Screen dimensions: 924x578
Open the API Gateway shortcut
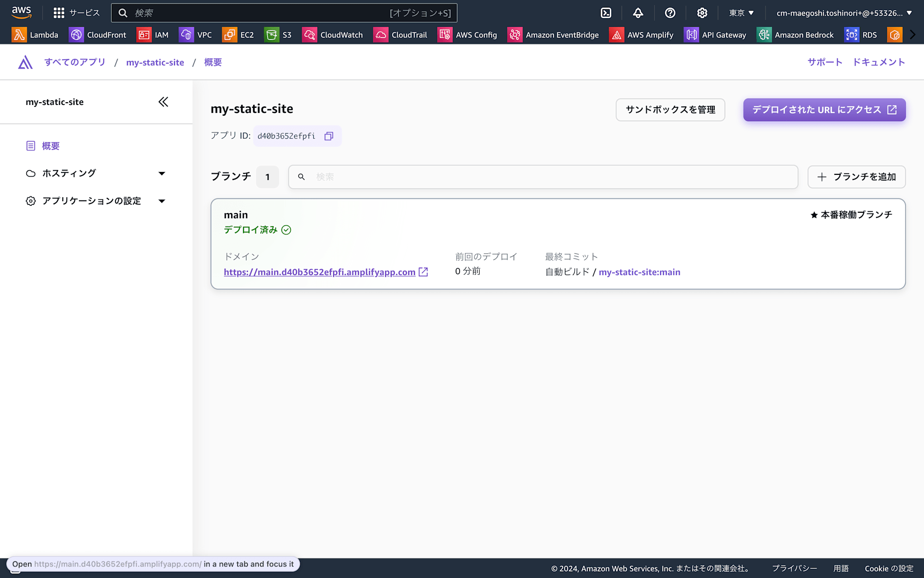715,35
